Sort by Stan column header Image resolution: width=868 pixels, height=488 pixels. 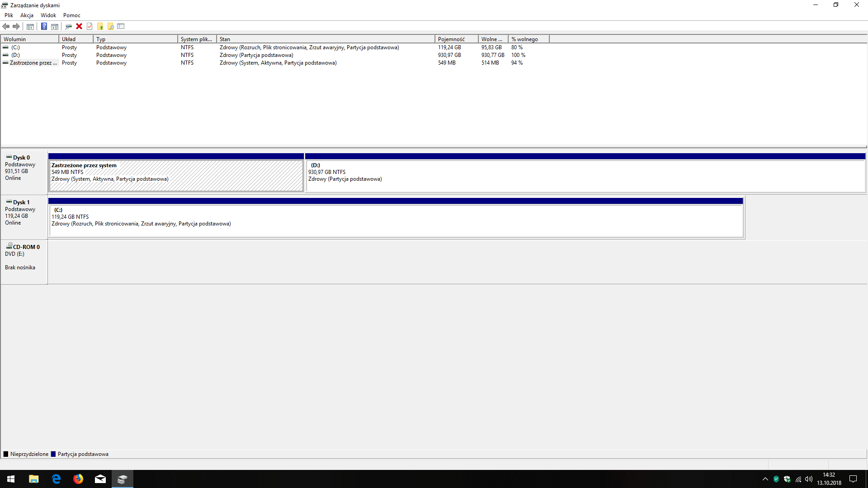click(326, 39)
